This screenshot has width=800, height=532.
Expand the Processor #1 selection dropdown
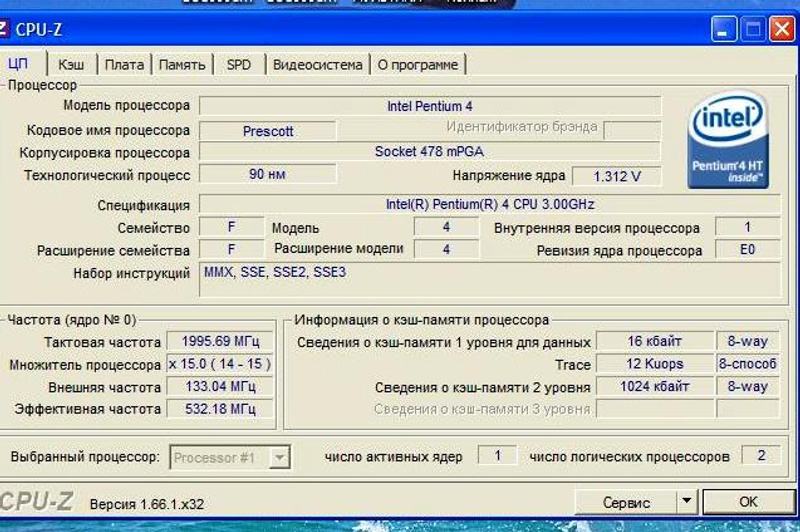[x=280, y=458]
